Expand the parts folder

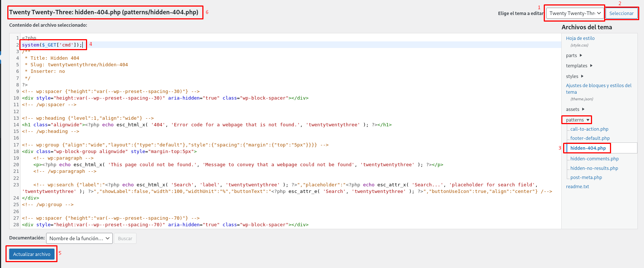[x=574, y=56]
